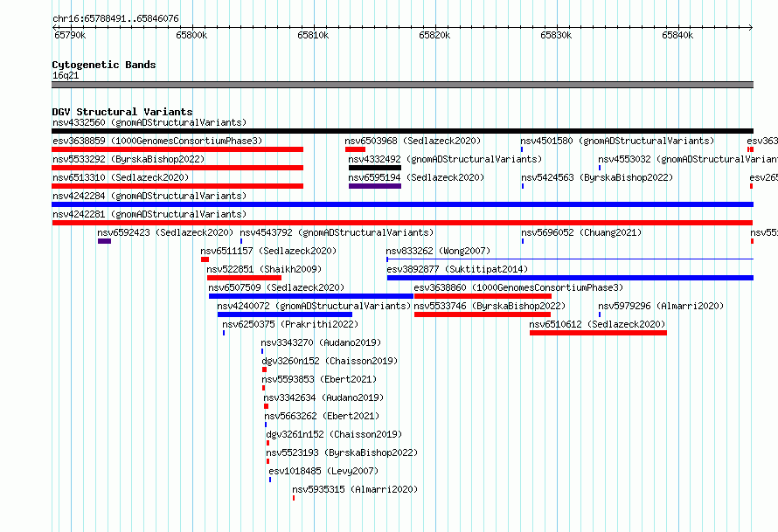Select nsv522851 Shaikh2009 variant label
This screenshot has width=778, height=532.
coord(264,269)
